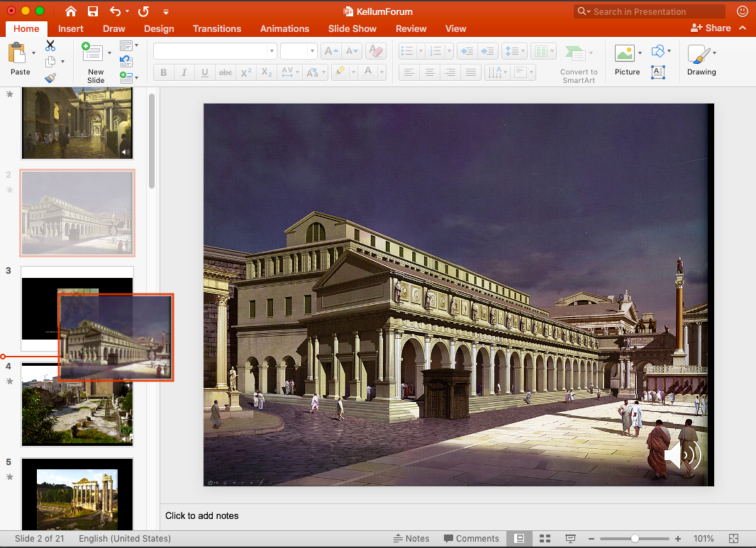Align text left
Viewport: 756px width, 548px height.
coord(409,72)
